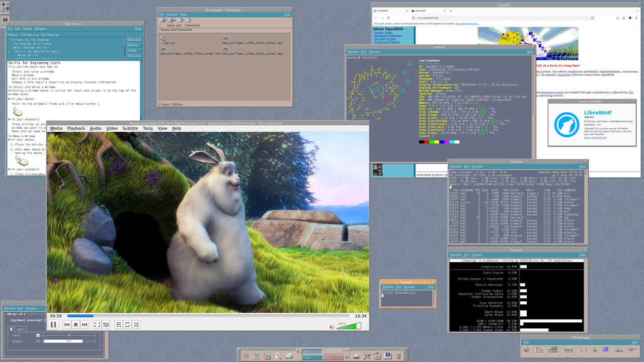Viewport: 644px width, 362px height.
Task: Open VLC's Tools menu
Action: click(147, 128)
